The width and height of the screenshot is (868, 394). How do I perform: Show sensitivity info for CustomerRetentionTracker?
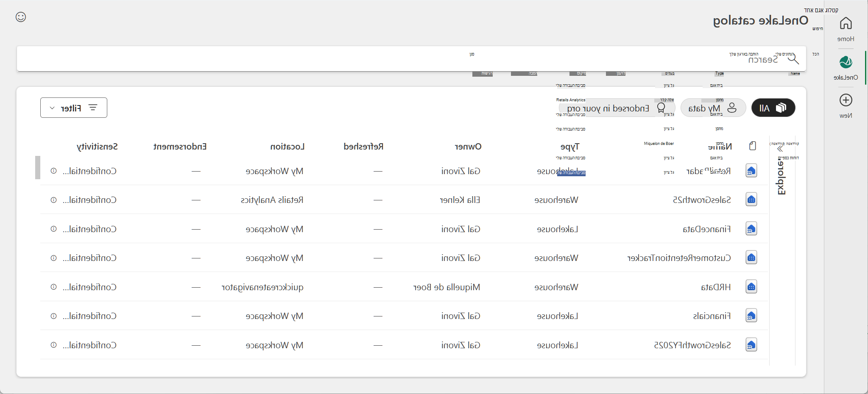pos(53,258)
